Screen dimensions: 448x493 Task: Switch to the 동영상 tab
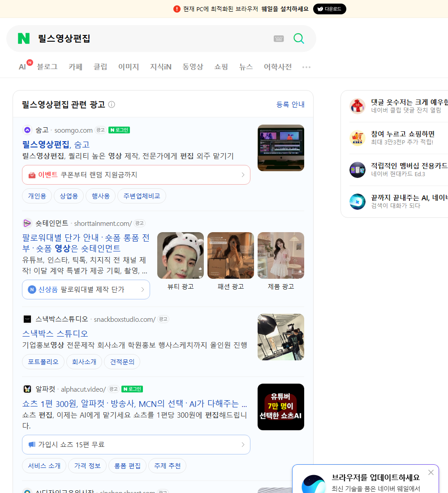pos(193,67)
